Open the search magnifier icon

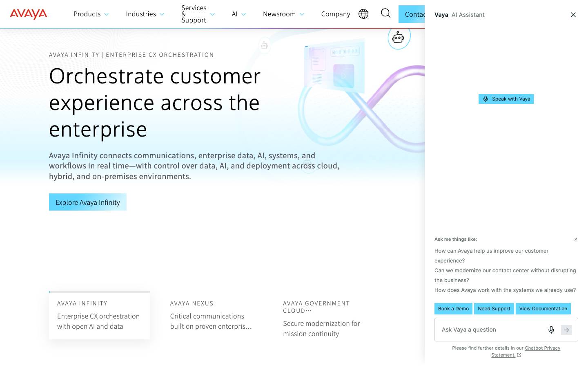[x=385, y=13]
